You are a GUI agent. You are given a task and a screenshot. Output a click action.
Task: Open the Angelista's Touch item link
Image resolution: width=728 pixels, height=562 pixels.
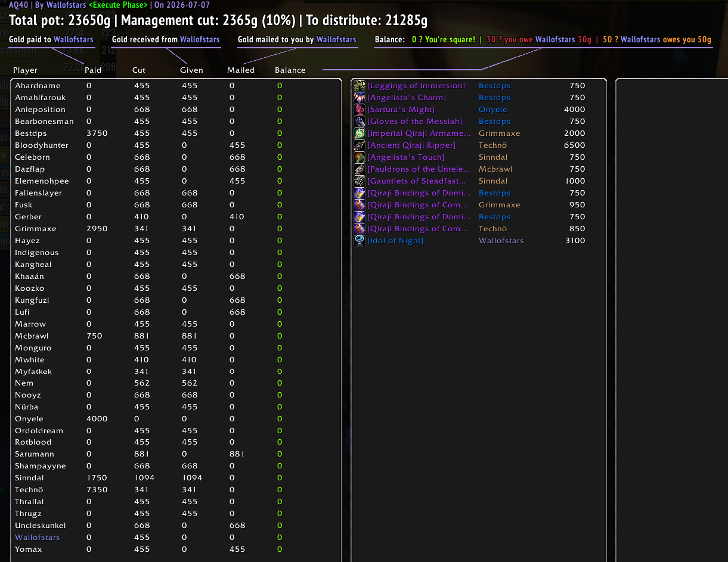pos(405,157)
